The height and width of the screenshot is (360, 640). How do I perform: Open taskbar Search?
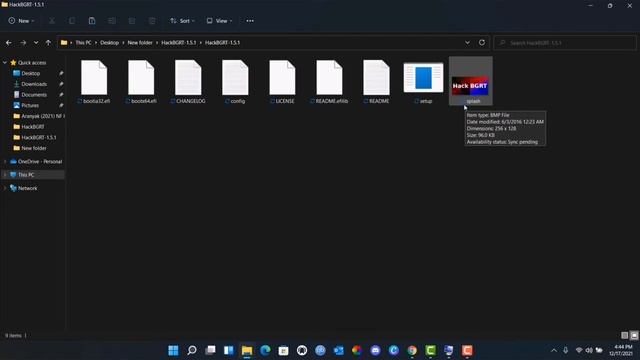[x=191, y=350]
